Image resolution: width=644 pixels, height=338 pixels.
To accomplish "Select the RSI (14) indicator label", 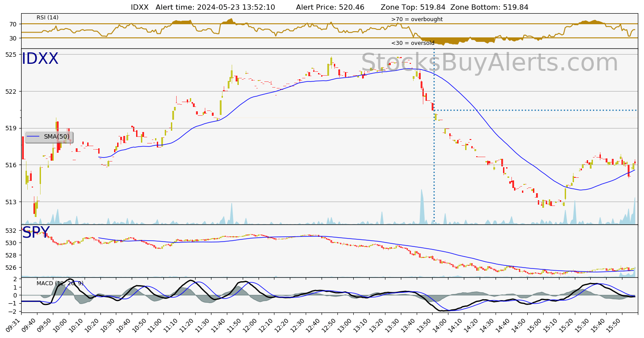I will pos(48,18).
